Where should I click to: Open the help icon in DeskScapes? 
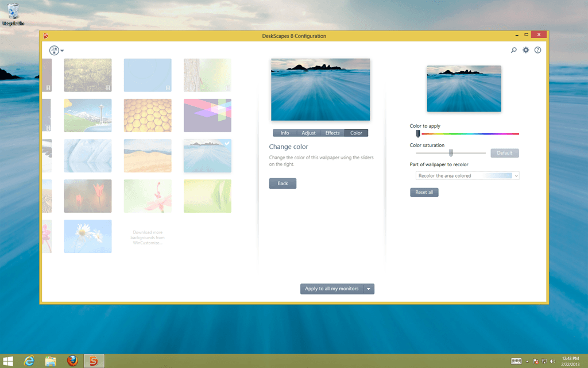point(537,50)
